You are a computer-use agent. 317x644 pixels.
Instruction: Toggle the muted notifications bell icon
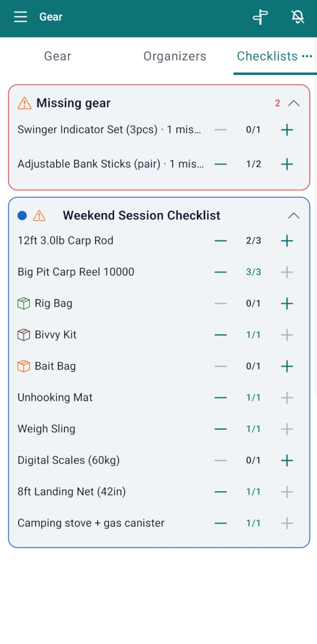coord(298,17)
